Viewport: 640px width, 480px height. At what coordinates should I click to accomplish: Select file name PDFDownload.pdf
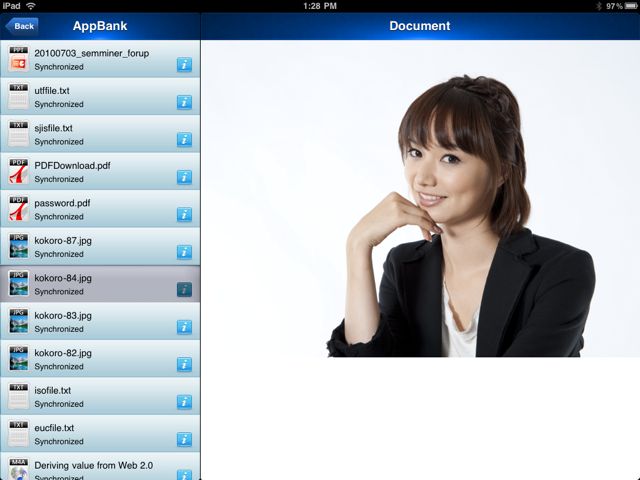pyautogui.click(x=72, y=166)
